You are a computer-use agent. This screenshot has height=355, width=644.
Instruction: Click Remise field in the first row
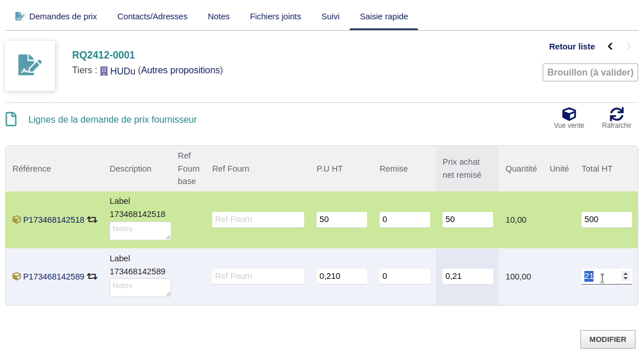[x=404, y=219]
